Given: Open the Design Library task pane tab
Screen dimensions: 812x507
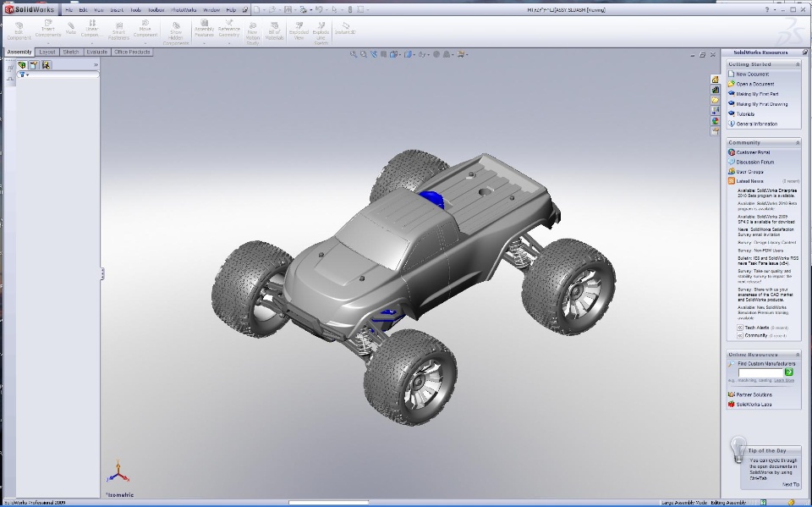Looking at the screenshot, I should click(x=715, y=90).
